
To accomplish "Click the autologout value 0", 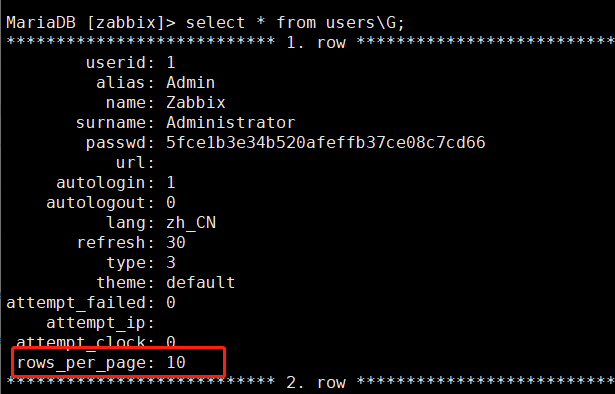I will tap(171, 203).
